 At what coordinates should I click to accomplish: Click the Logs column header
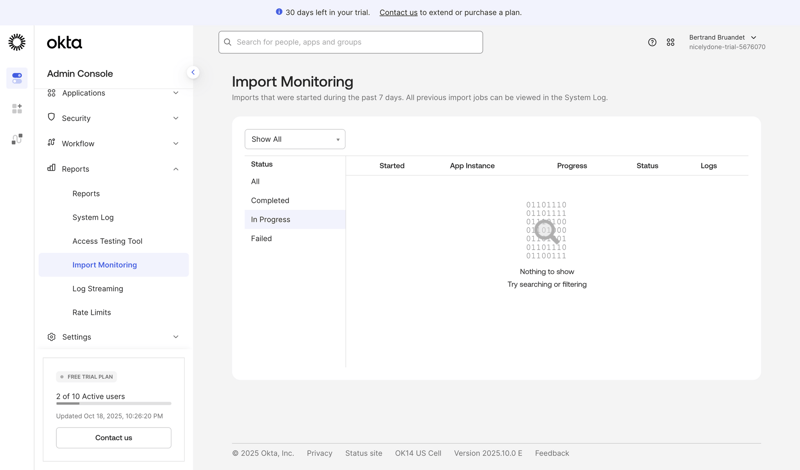(709, 166)
